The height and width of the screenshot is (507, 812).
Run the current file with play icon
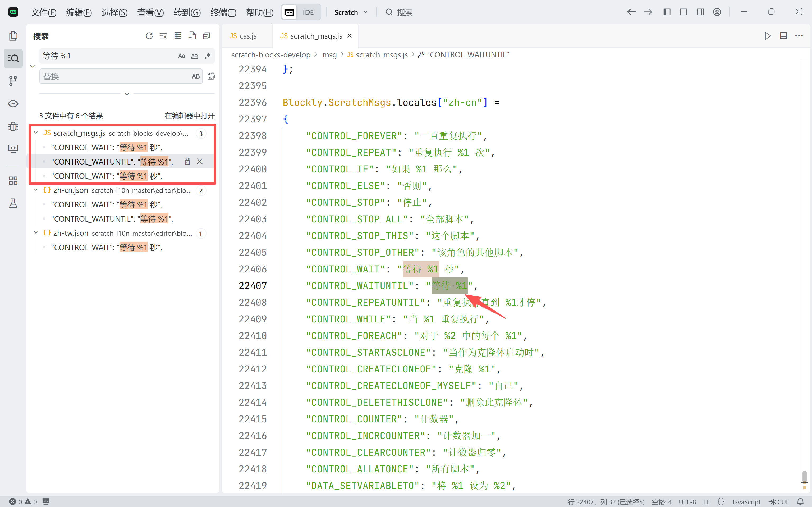pos(767,36)
